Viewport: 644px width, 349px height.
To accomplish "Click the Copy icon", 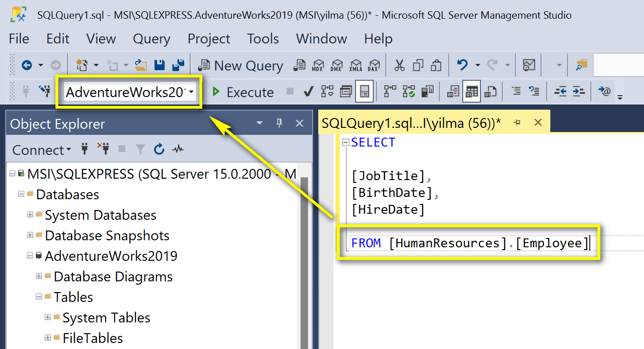I will 418,65.
